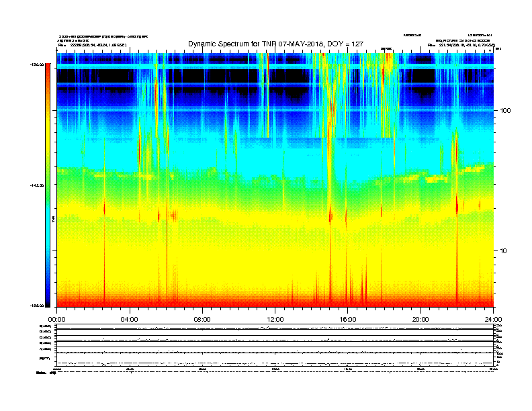Click the 24:00 time axis label
The width and height of the screenshot is (532, 411).
coord(493,320)
